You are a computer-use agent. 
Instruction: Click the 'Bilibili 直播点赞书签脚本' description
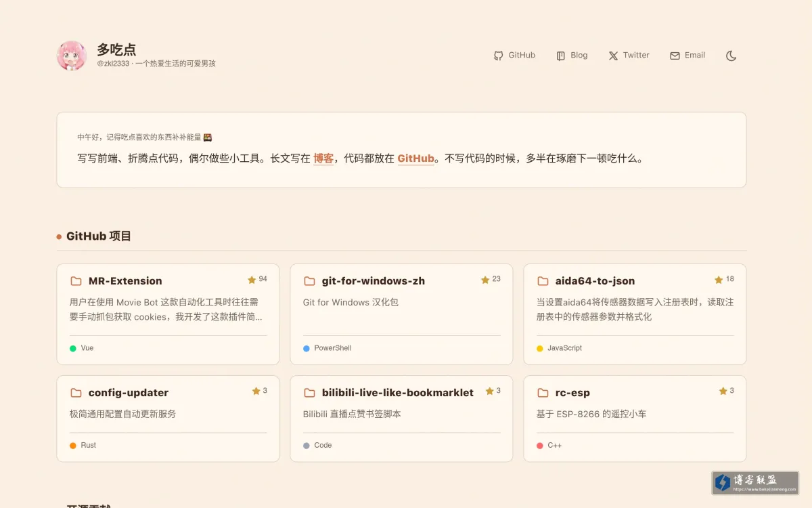pyautogui.click(x=352, y=414)
